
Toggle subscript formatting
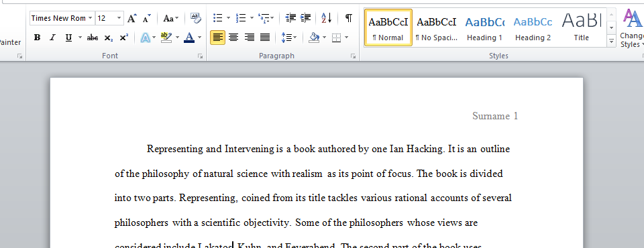(108, 38)
